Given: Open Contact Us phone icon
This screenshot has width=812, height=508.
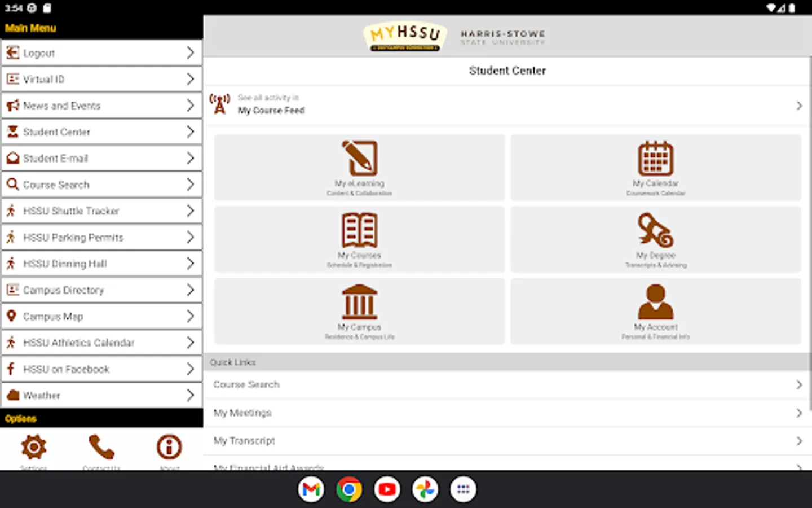Looking at the screenshot, I should point(101,447).
